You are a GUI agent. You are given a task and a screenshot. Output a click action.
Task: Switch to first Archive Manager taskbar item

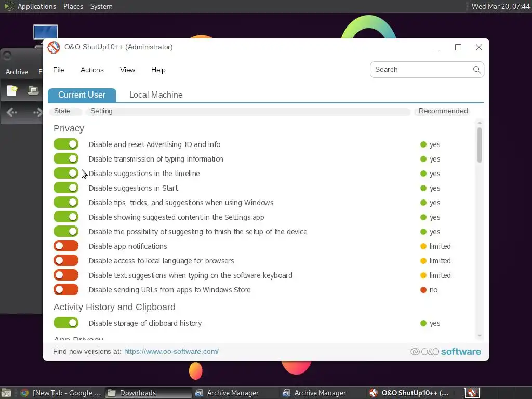pyautogui.click(x=235, y=393)
